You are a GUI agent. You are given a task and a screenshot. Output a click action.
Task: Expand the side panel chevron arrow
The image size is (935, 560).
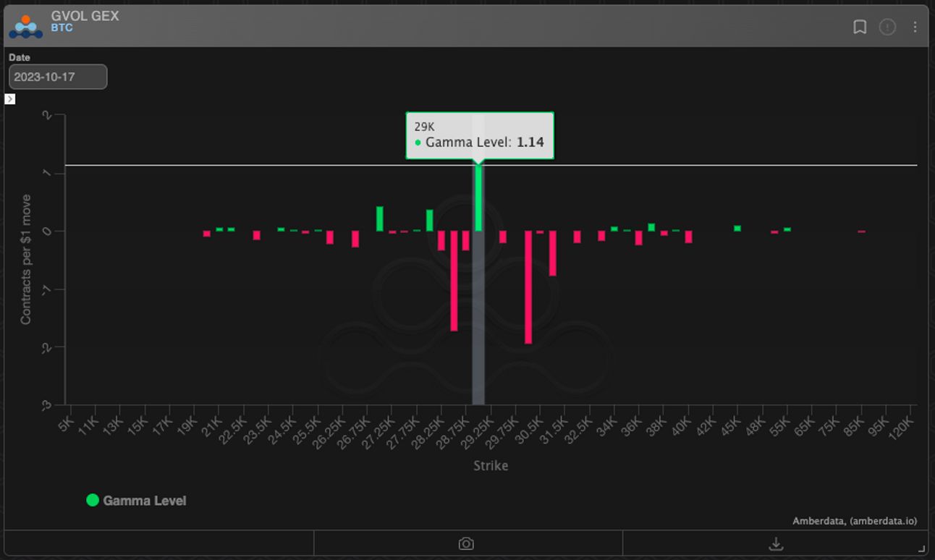coord(10,98)
